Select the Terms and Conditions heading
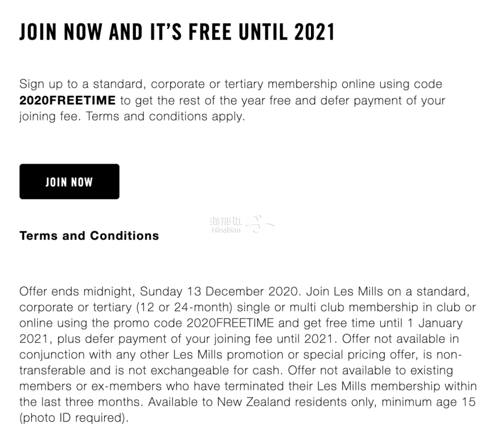This screenshot has height=448, width=486. point(89,235)
